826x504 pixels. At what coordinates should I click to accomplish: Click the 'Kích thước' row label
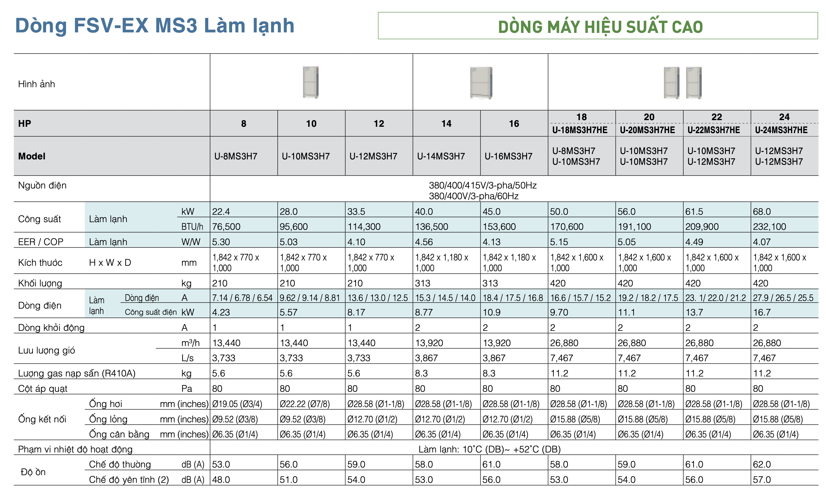[x=40, y=262]
